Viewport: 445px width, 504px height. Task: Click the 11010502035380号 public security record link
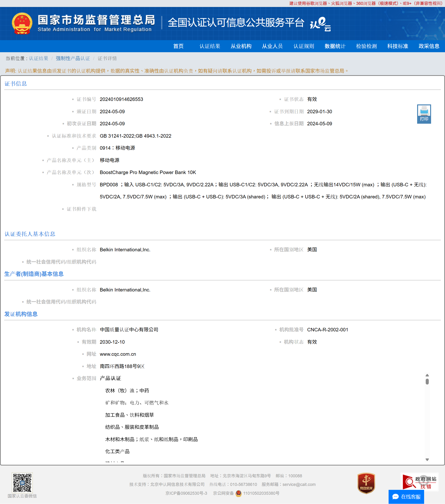click(x=261, y=493)
